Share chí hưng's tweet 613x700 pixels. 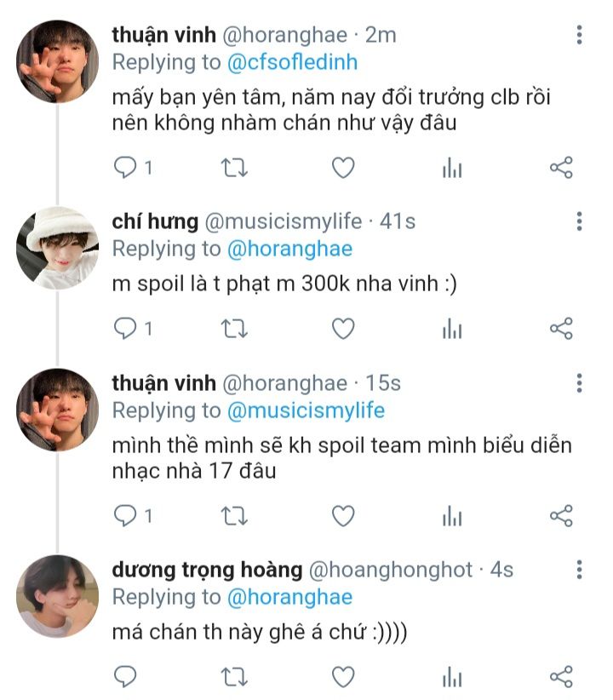tap(561, 329)
